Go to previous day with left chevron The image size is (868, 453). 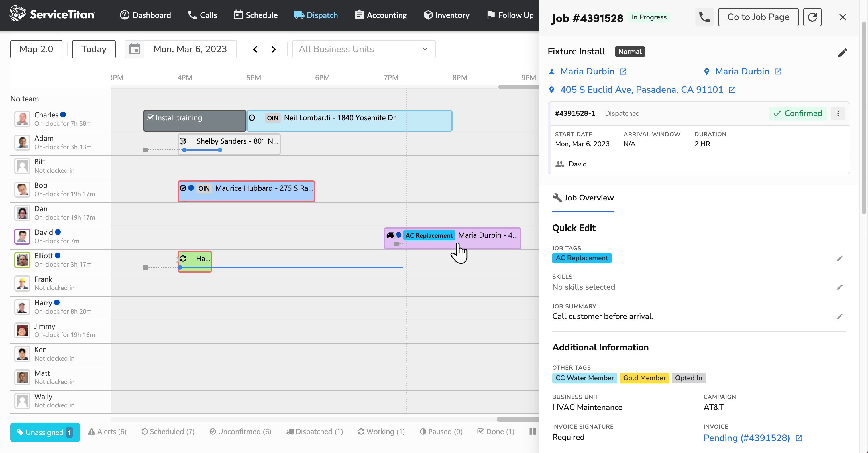[255, 49]
